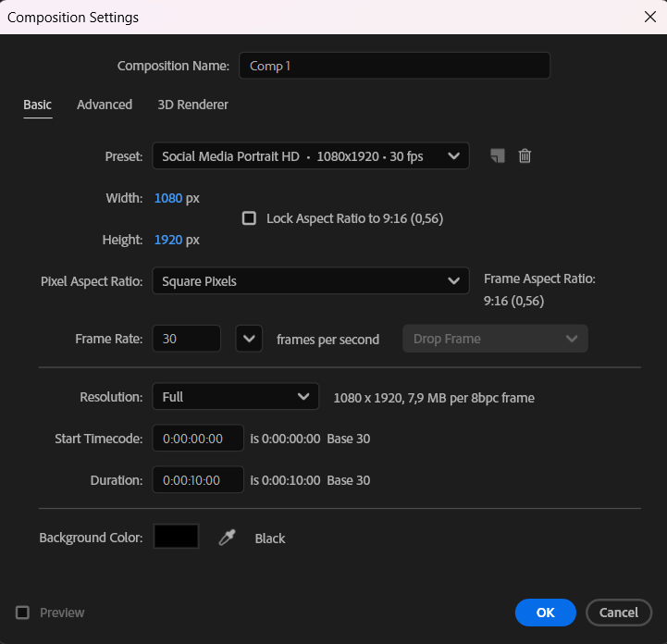Select the Basic tab
This screenshot has height=644, width=667.
pos(37,105)
